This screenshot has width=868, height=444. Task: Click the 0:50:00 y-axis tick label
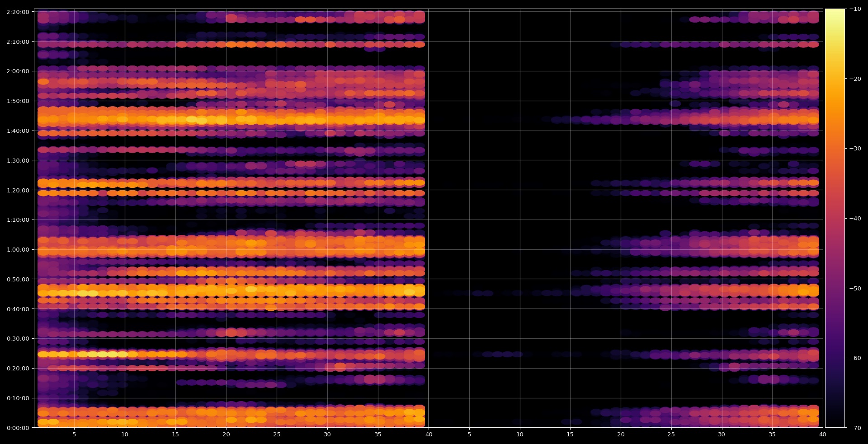[18, 279]
